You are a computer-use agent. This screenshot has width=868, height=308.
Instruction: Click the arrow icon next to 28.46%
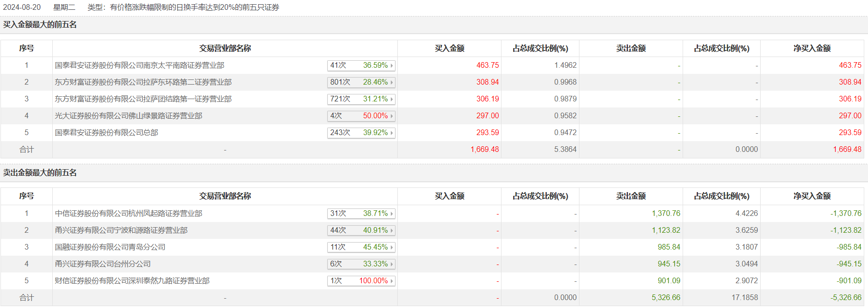click(392, 83)
